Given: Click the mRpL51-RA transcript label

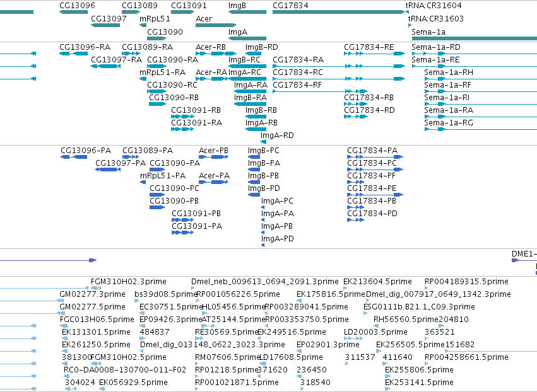Looking at the screenshot, I should point(162,72).
